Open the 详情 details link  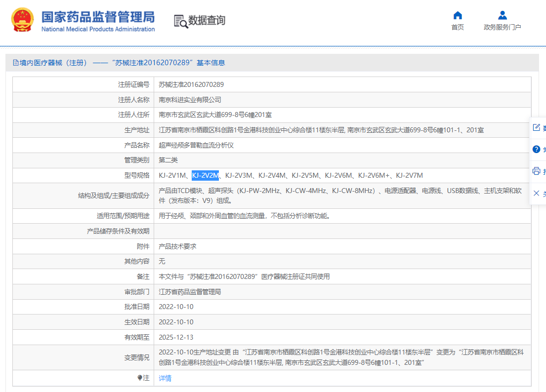coord(165,378)
